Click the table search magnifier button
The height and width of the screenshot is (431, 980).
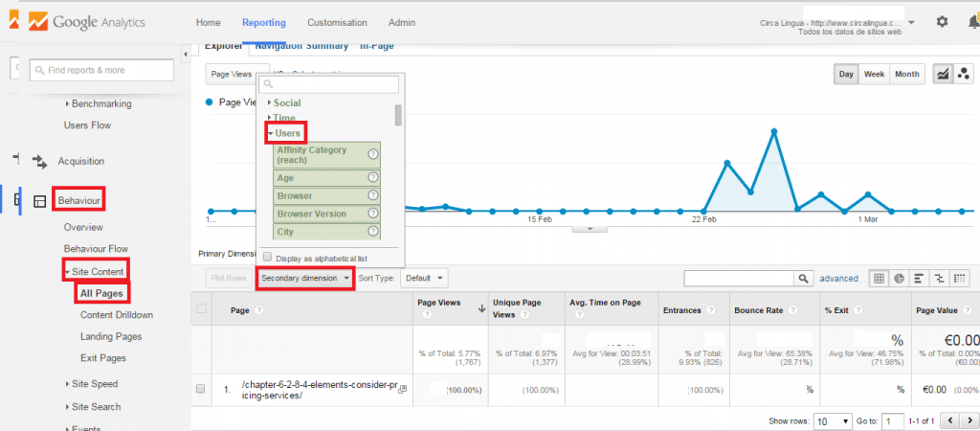[803, 279]
